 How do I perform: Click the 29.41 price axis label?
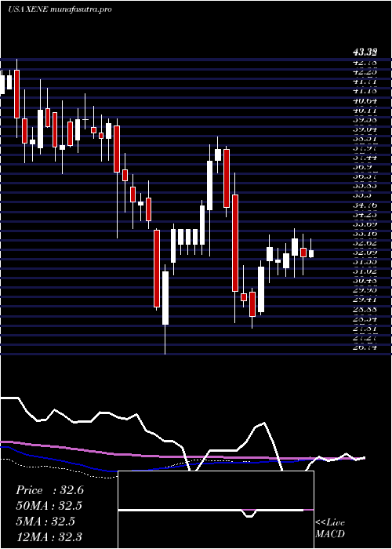click(x=365, y=299)
